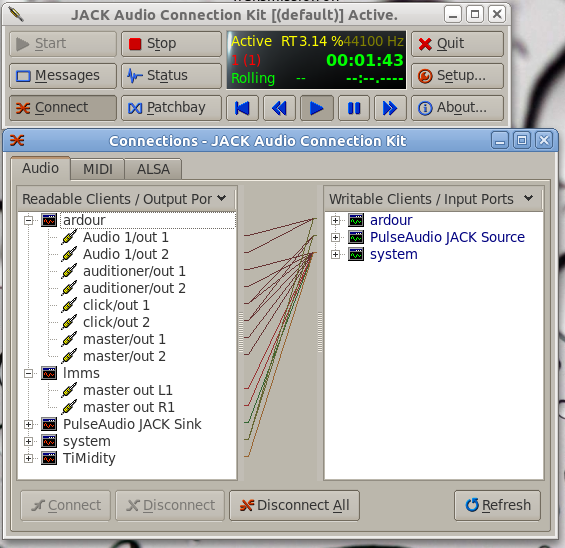Click the TiMidity client icon
This screenshot has height=548, width=565.
click(x=49, y=458)
